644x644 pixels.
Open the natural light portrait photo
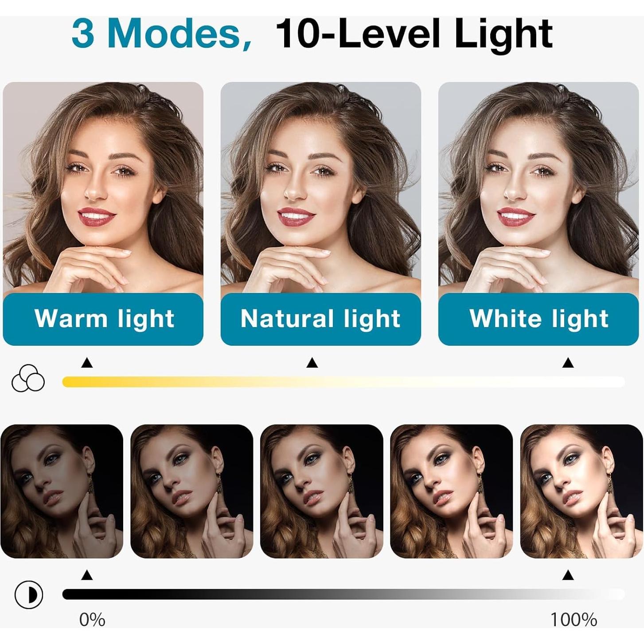[321, 187]
